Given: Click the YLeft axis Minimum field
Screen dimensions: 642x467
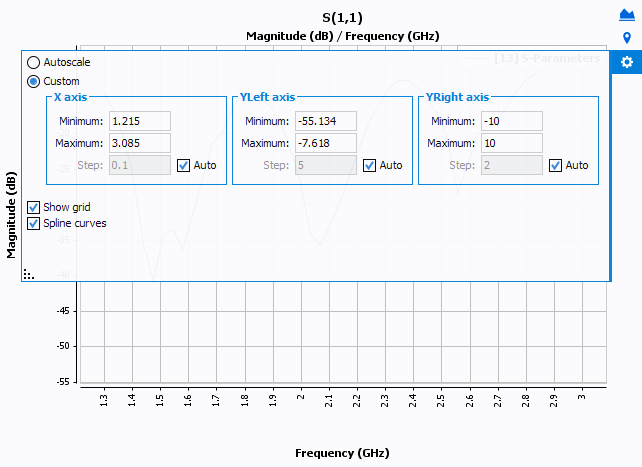Looking at the screenshot, I should pos(326,121).
